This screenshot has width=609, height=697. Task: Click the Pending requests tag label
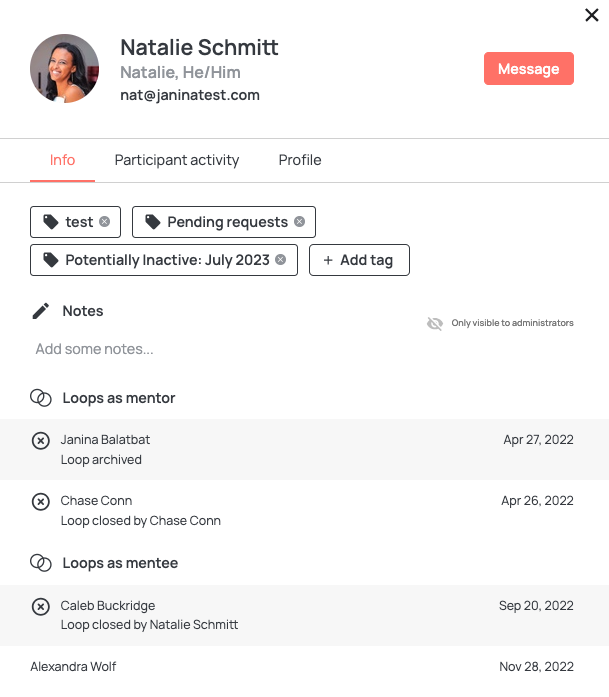(228, 222)
